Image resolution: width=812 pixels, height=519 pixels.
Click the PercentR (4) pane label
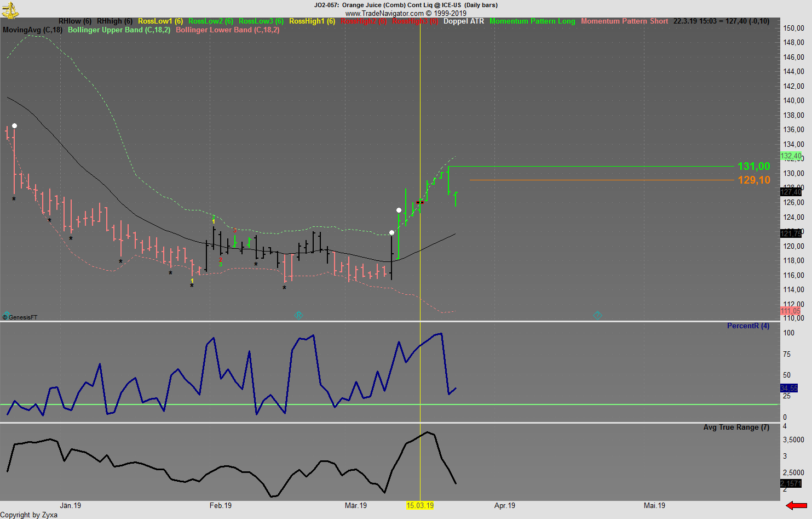(748, 326)
